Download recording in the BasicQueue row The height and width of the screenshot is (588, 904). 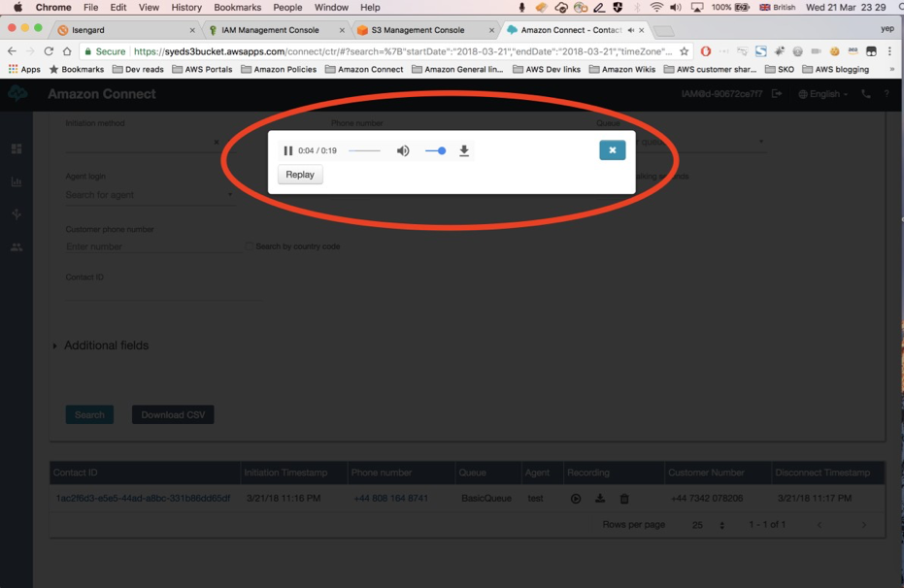click(600, 498)
